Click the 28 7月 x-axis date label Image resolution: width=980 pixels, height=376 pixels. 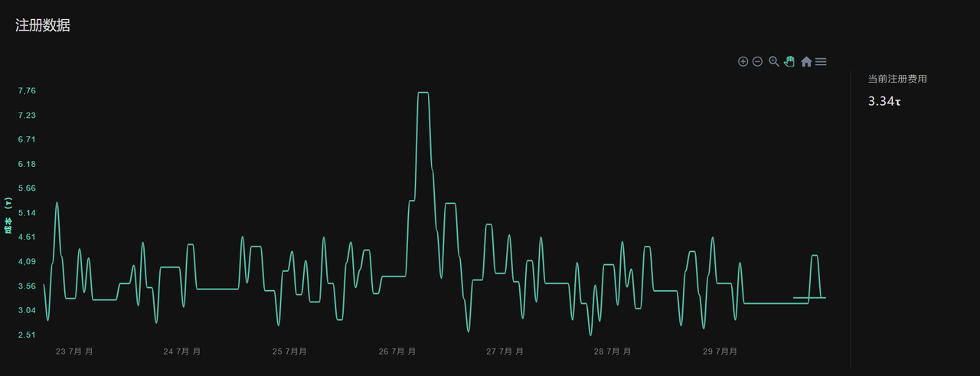(x=612, y=351)
